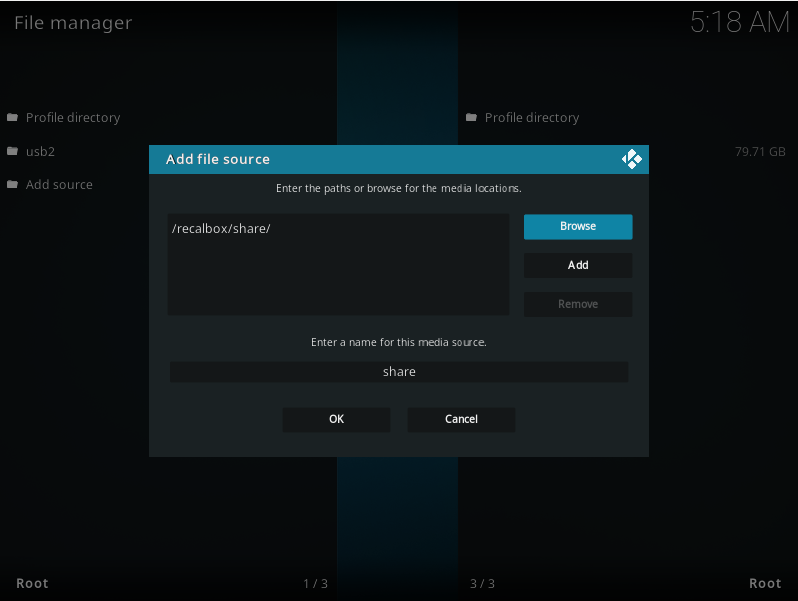This screenshot has width=798, height=601.
Task: Click the Browse button
Action: coord(578,226)
